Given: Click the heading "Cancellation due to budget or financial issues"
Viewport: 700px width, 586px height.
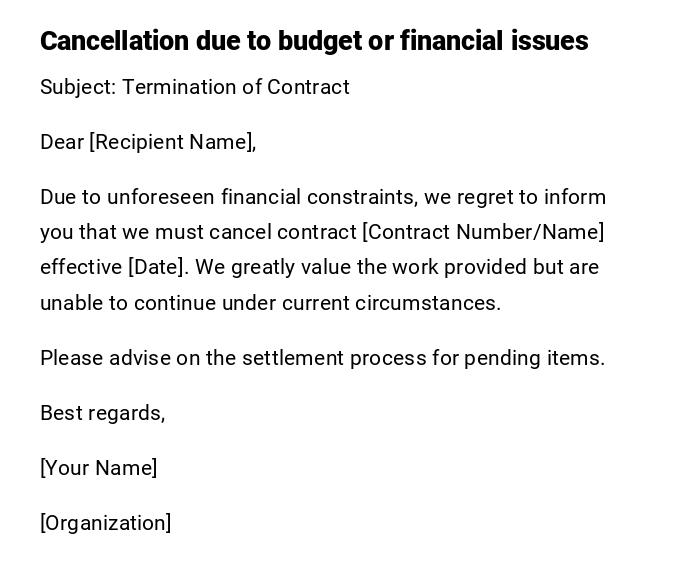Looking at the screenshot, I should (x=314, y=41).
